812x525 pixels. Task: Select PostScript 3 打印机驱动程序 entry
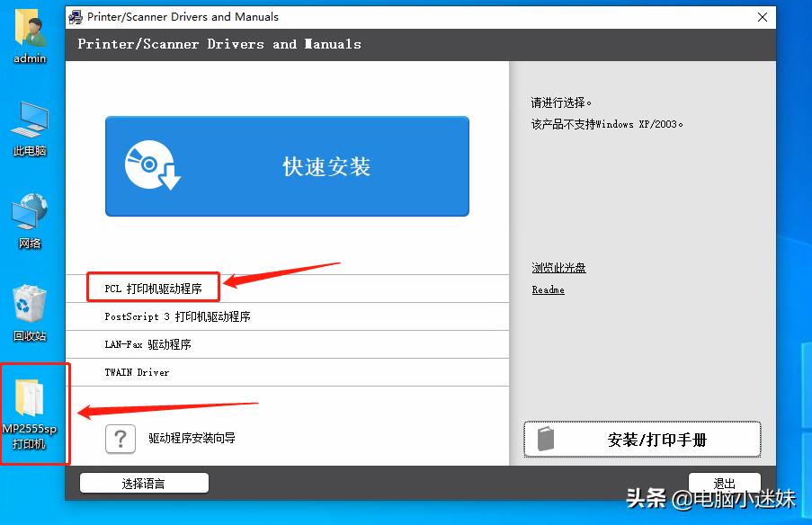coord(177,316)
